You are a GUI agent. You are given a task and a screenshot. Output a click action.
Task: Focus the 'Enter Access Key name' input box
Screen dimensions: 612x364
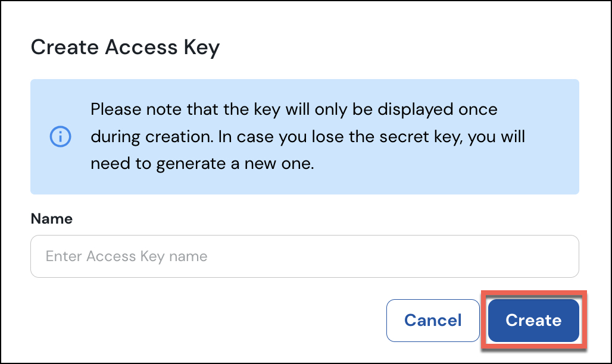(305, 256)
